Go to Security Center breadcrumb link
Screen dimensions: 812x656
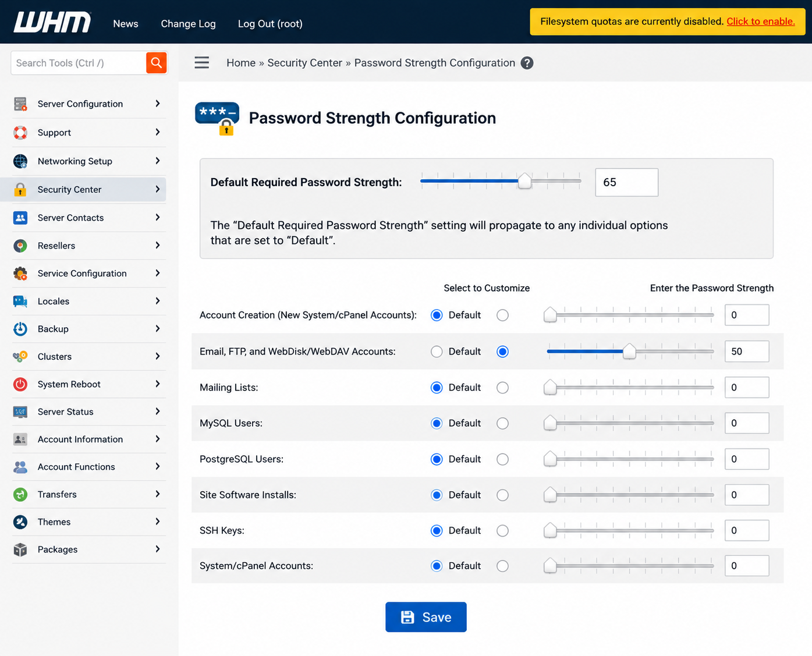click(304, 63)
